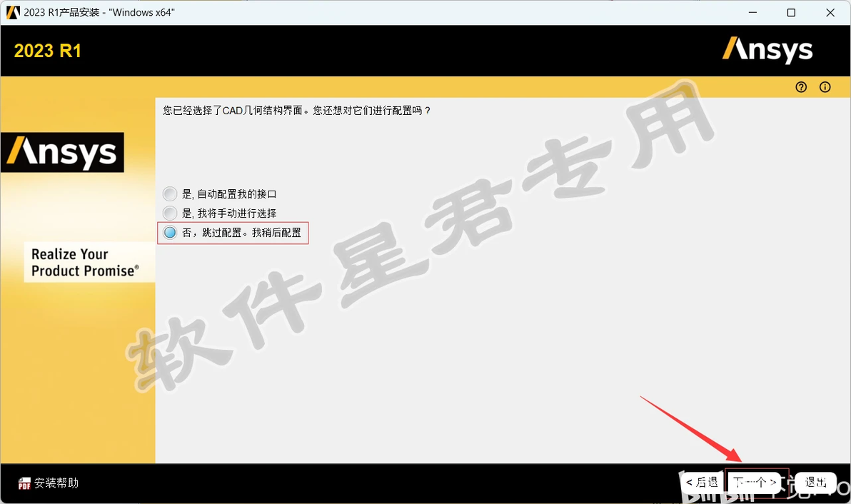This screenshot has height=504, width=851.
Task: Open the question-mark help icon
Action: [x=801, y=87]
